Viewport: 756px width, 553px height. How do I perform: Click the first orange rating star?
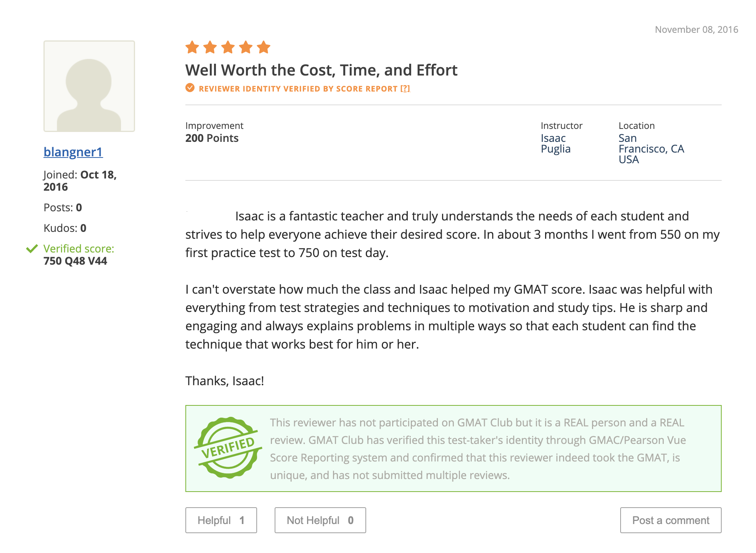coord(192,48)
